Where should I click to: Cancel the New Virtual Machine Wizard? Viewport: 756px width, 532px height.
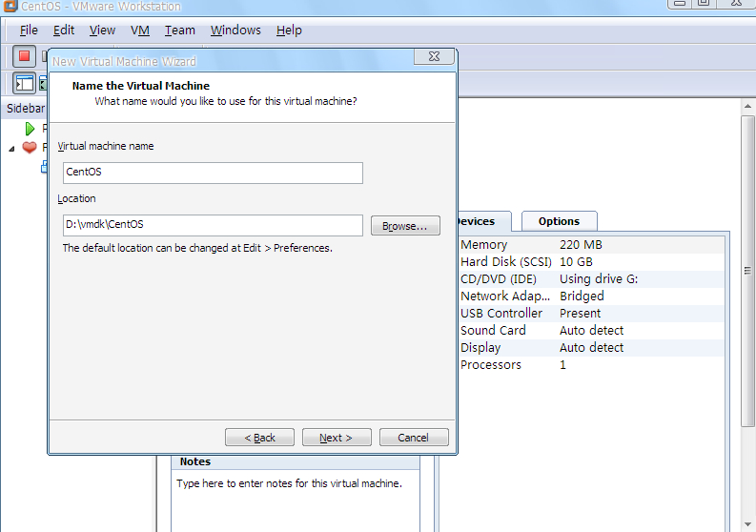point(414,437)
